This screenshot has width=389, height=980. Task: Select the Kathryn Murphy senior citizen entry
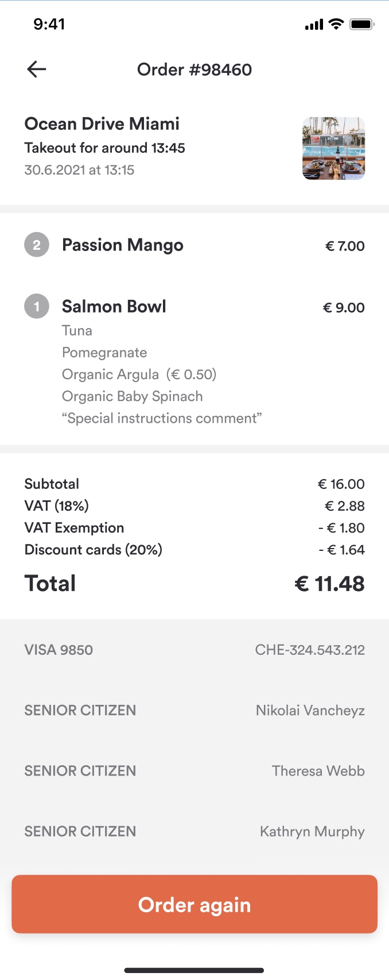pos(194,831)
